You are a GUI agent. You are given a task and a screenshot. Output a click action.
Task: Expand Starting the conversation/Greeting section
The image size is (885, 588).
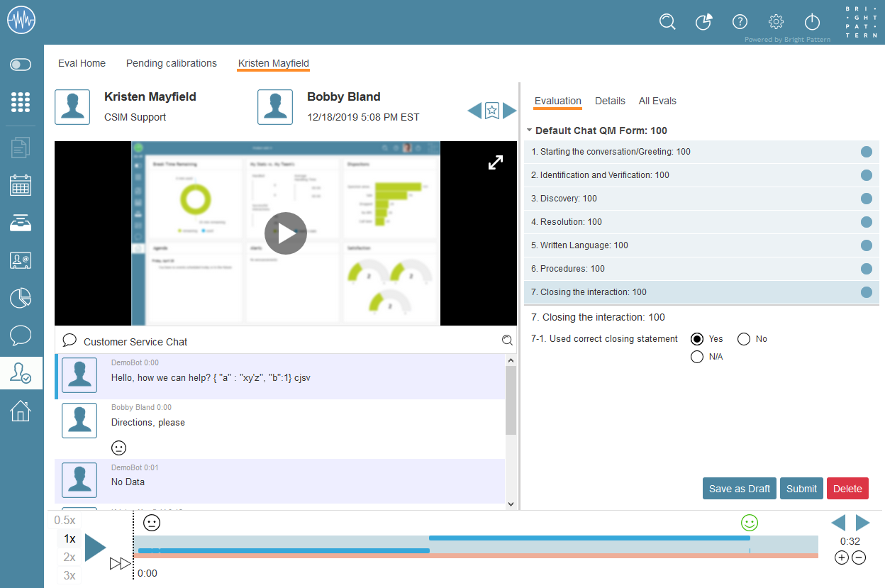tap(702, 152)
